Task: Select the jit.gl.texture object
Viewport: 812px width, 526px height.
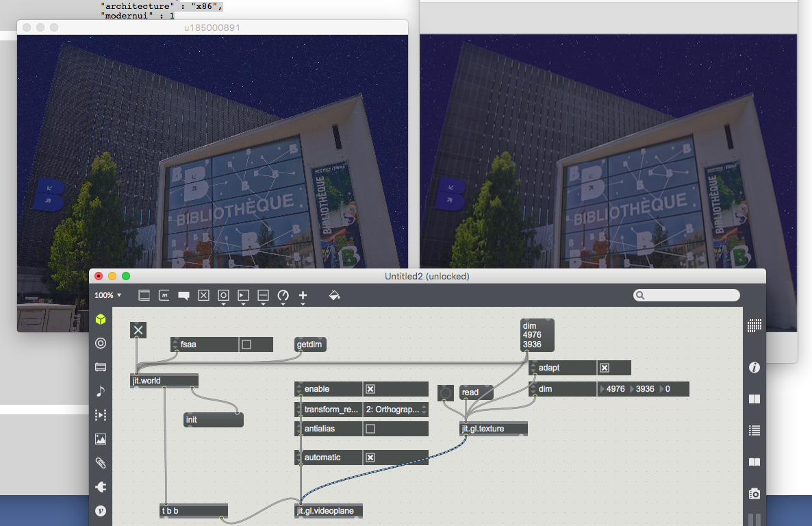Action: (494, 429)
